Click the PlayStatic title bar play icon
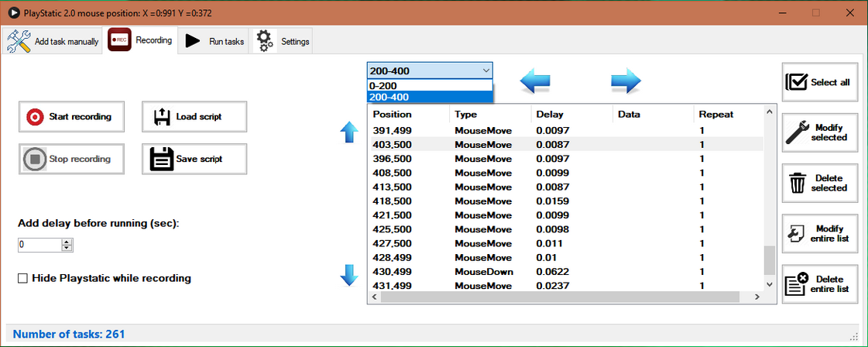Viewport: 868px width, 347px height. point(14,12)
